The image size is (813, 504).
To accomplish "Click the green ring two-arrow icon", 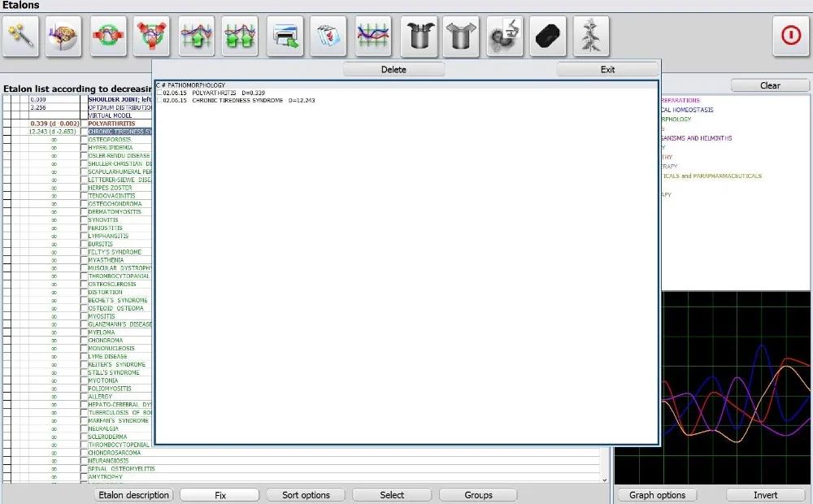I will (108, 36).
